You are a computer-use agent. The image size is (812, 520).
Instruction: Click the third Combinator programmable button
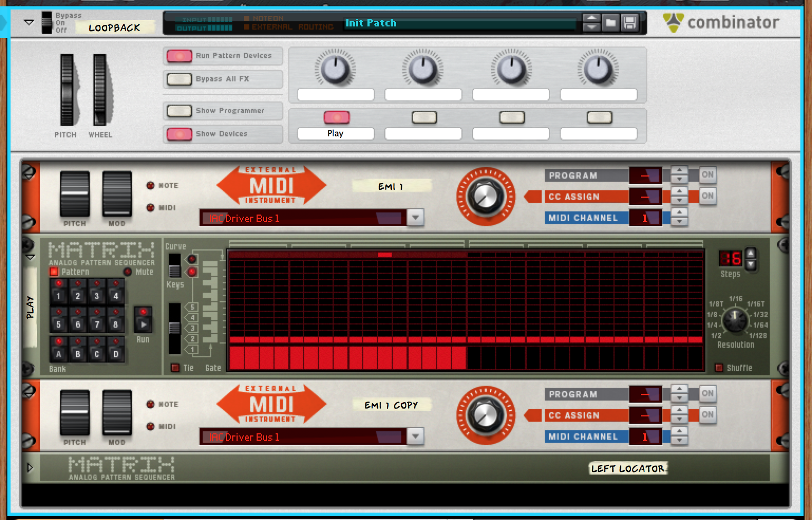(x=512, y=117)
